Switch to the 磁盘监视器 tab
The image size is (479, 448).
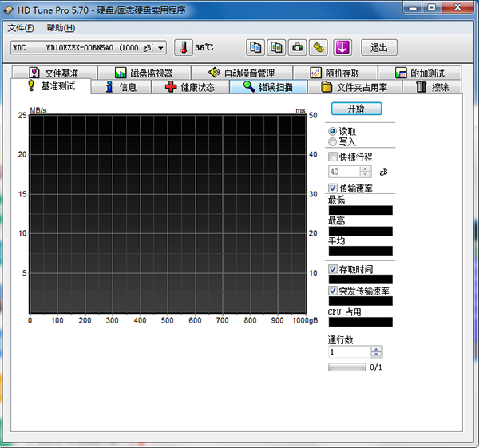point(144,73)
